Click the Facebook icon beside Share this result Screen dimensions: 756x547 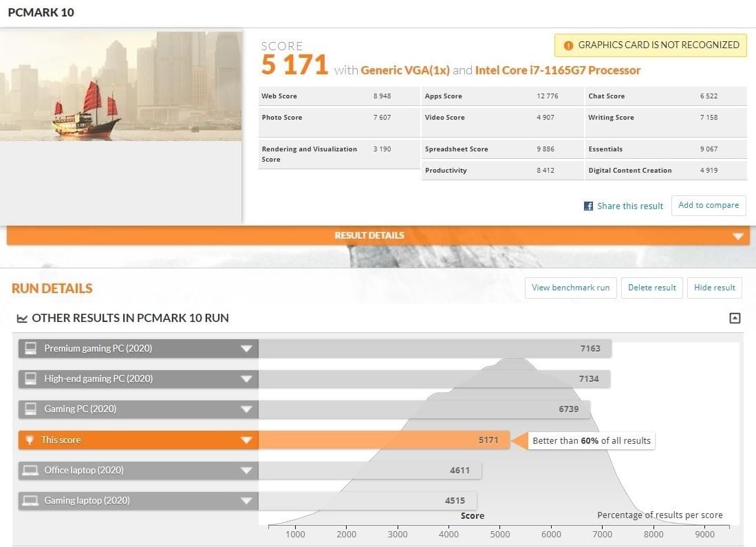[x=588, y=206]
